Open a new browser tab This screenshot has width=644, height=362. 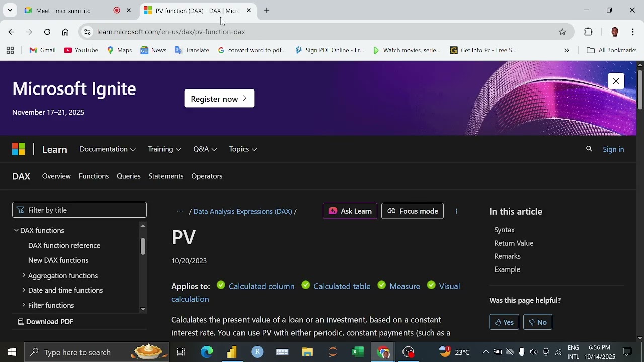[267, 10]
